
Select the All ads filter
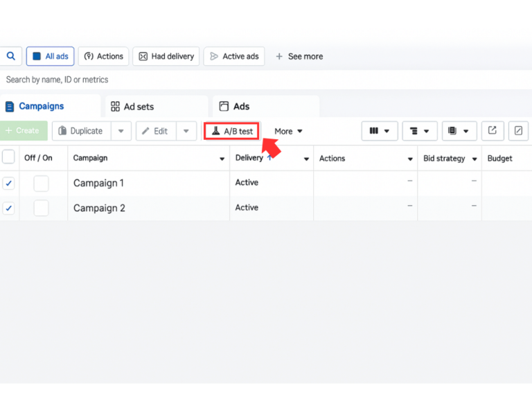[x=50, y=56]
